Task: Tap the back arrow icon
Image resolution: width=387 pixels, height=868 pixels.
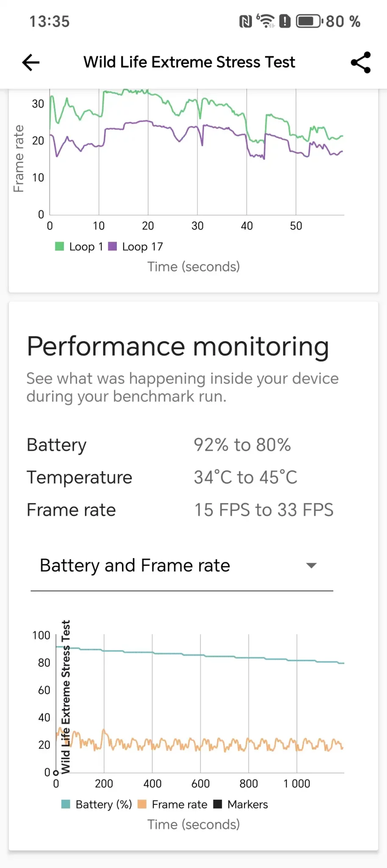Action: (x=31, y=63)
